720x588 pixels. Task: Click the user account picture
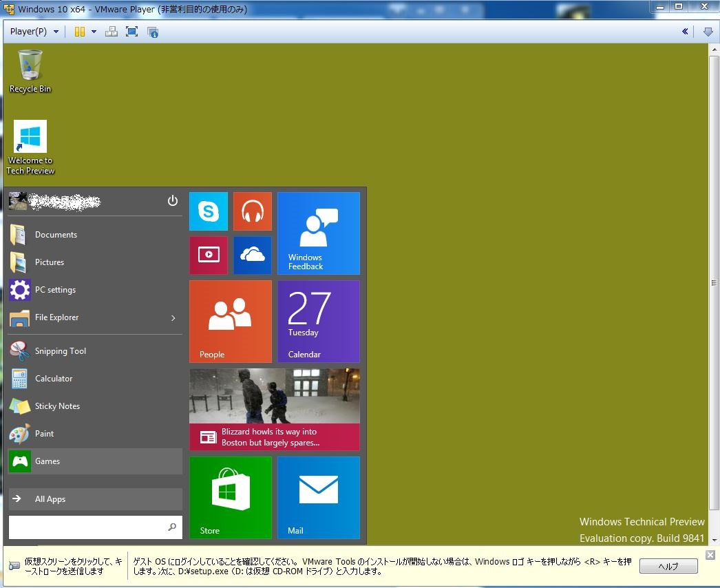click(18, 201)
